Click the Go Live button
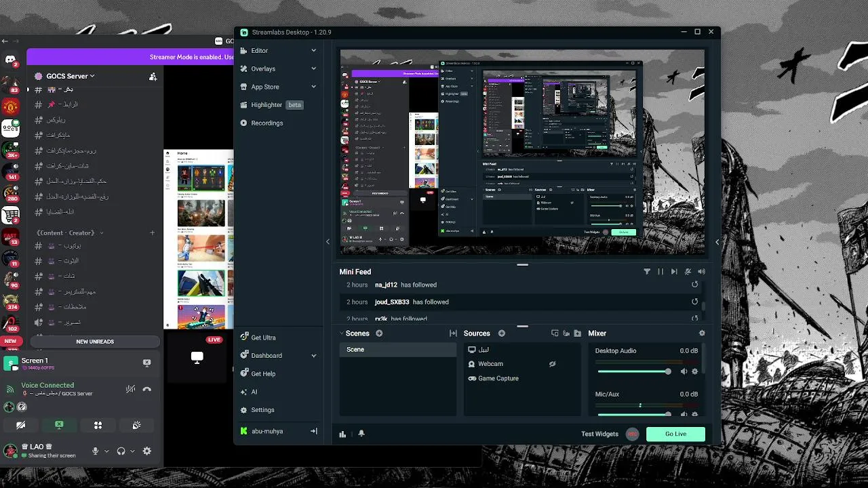 (675, 434)
